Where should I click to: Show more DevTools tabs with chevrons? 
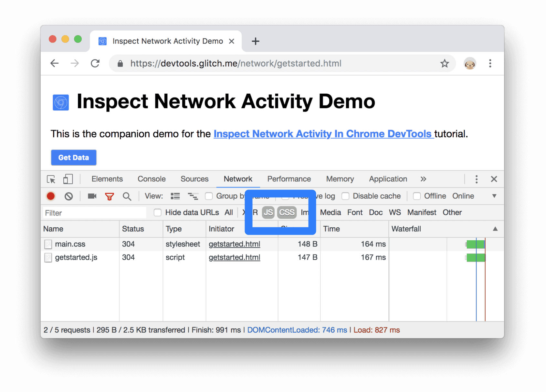tap(423, 179)
